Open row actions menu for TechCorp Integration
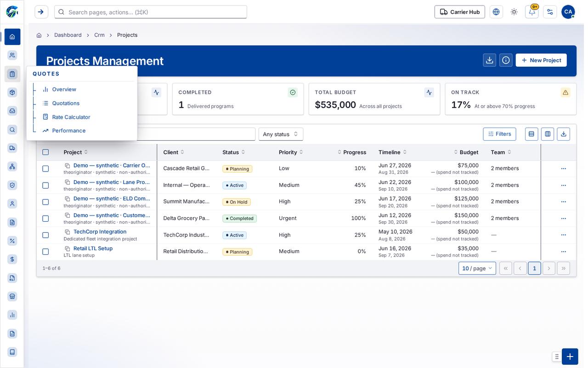 tap(564, 235)
